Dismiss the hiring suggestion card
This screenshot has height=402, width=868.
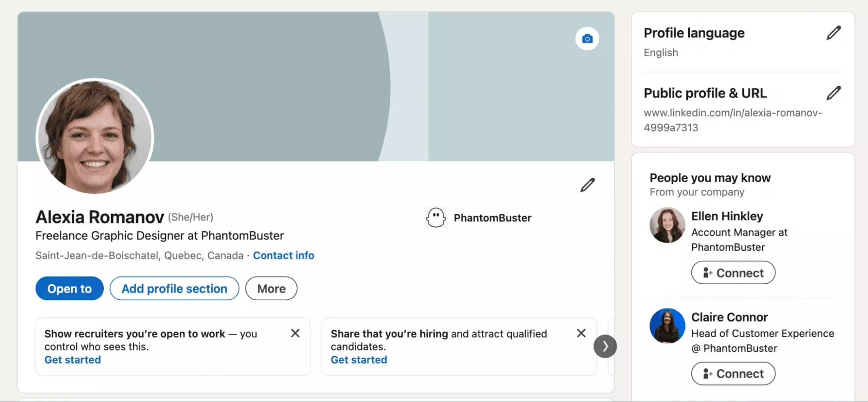coord(581,333)
